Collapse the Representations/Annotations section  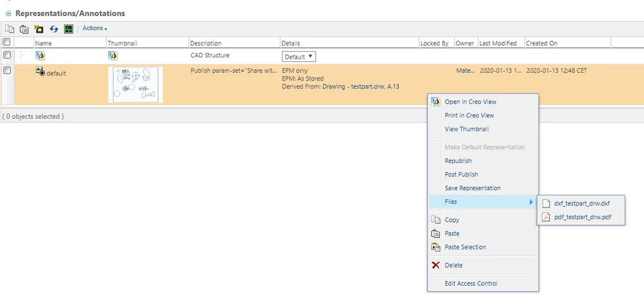pyautogui.click(x=8, y=14)
